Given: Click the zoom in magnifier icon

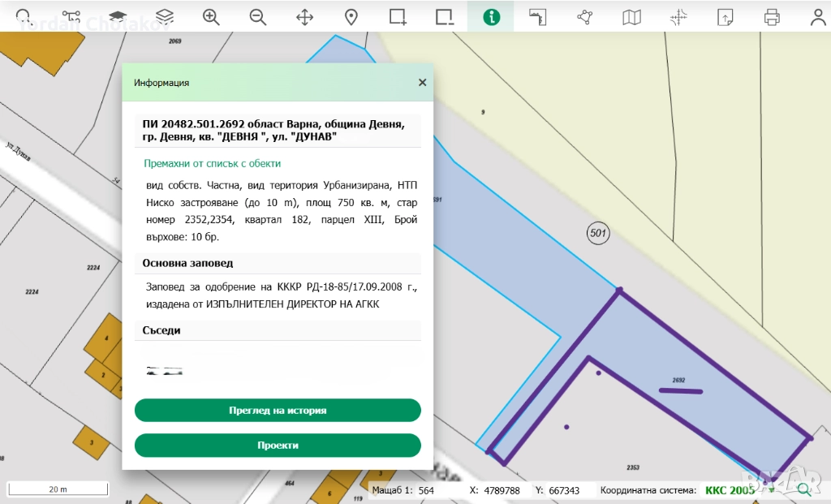Looking at the screenshot, I should (212, 16).
